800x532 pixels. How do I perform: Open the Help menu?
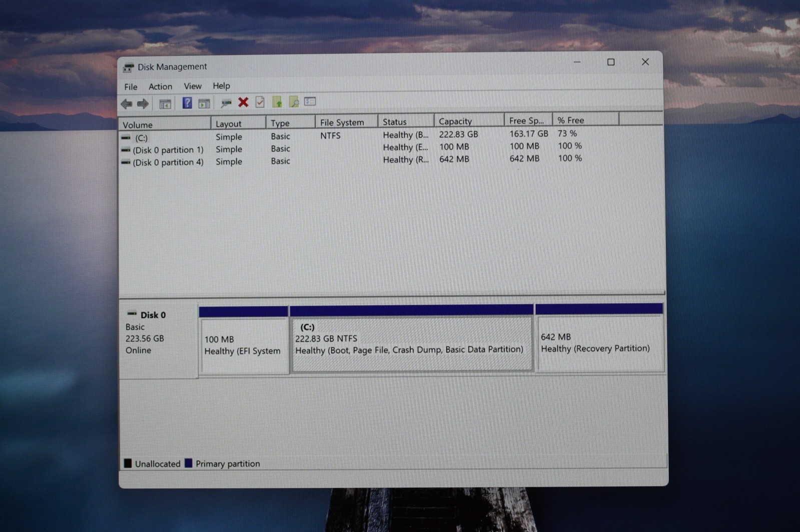(x=221, y=85)
